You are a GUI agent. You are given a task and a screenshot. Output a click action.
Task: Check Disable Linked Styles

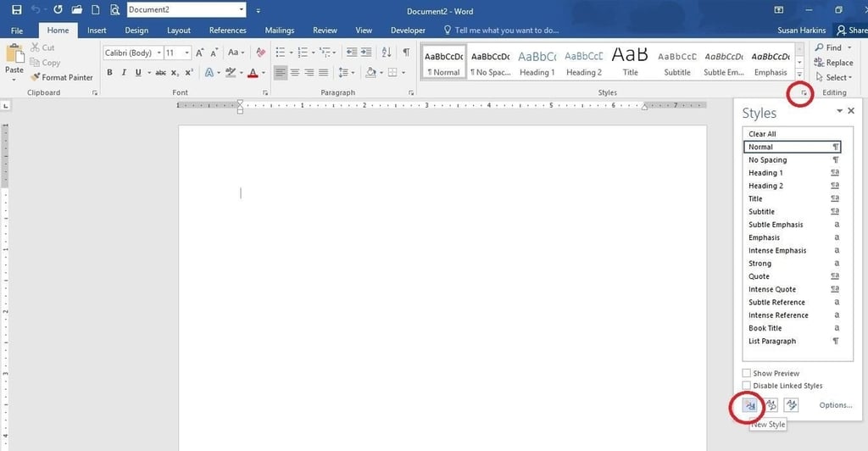pyautogui.click(x=746, y=385)
